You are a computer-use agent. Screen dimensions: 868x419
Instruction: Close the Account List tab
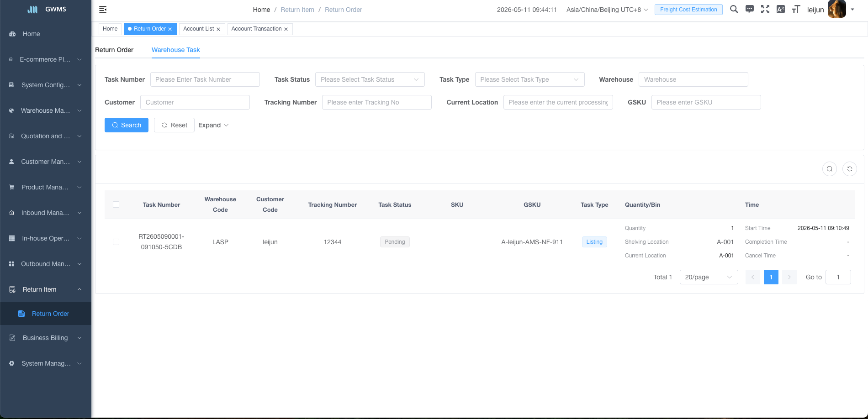(218, 29)
